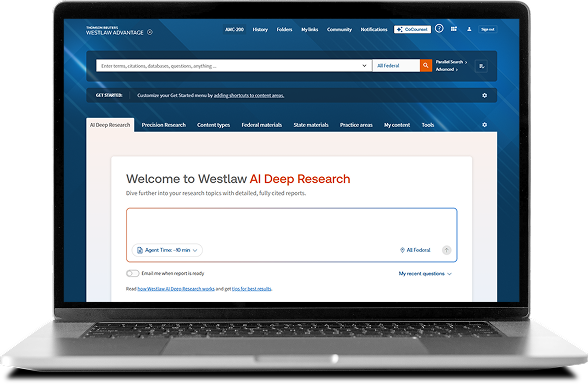Image resolution: width=588 pixels, height=385 pixels.
Task: Click the Get Started settings gear
Action: (484, 95)
